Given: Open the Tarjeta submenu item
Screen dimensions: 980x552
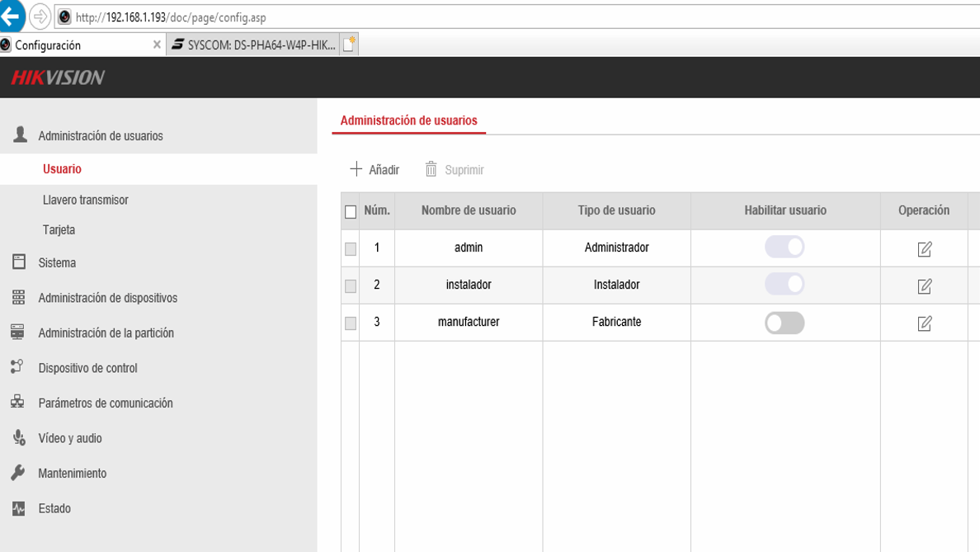Looking at the screenshot, I should point(59,229).
